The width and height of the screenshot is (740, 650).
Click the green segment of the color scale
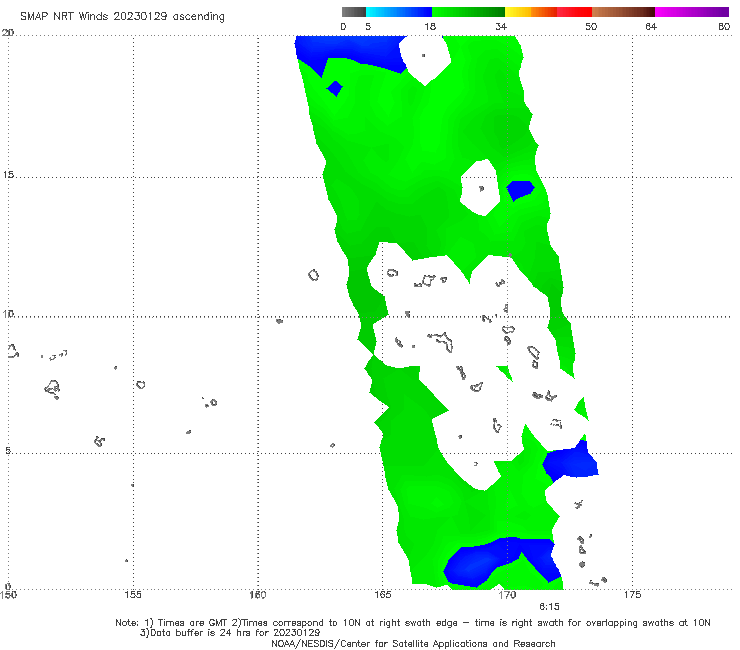468,12
